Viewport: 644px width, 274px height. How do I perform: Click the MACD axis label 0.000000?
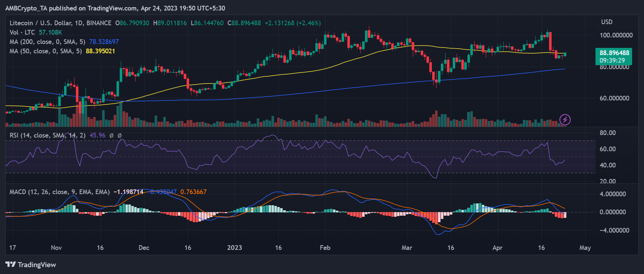(613, 212)
